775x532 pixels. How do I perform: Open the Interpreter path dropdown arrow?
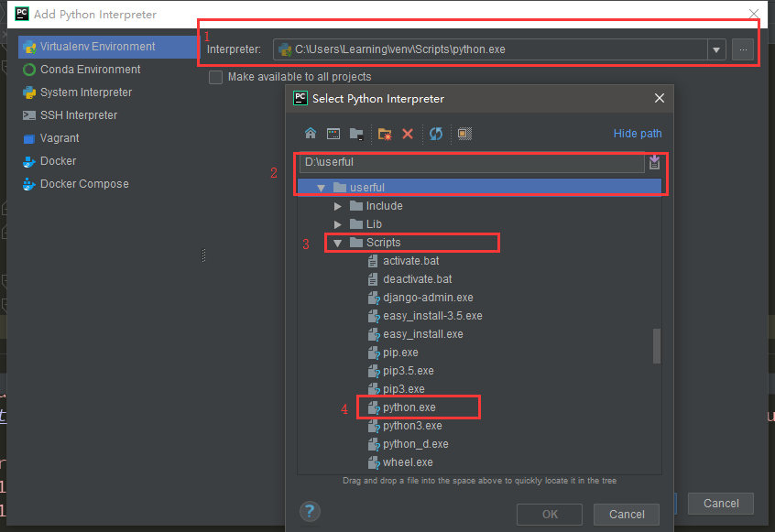point(716,49)
